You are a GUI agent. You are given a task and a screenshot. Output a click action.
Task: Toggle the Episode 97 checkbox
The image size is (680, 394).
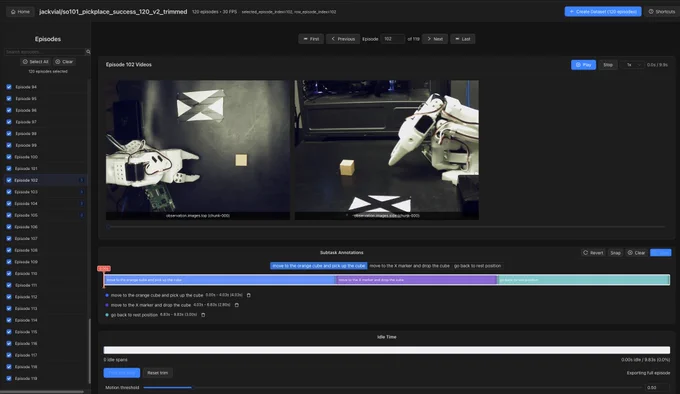click(9, 122)
